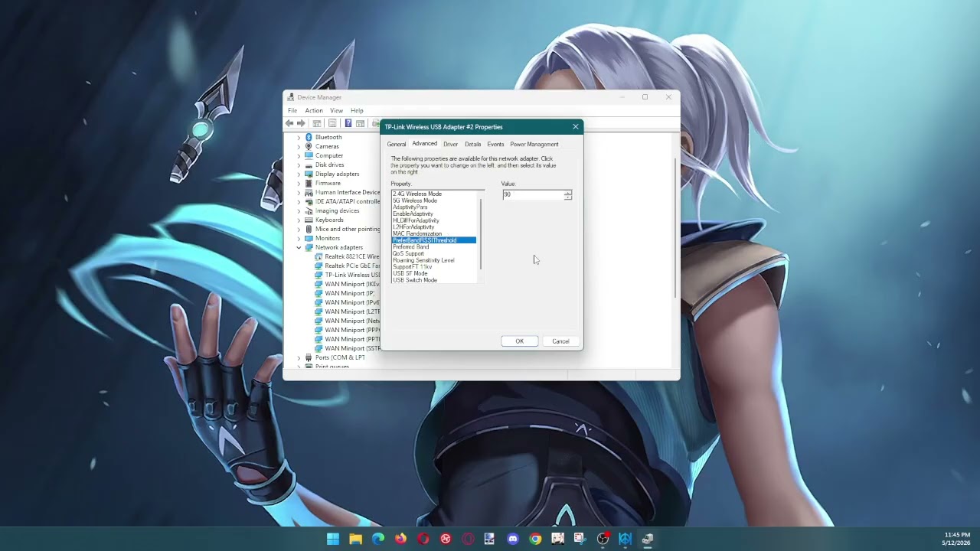Viewport: 980px width, 551px height.
Task: Open OBS Studio from the taskbar
Action: pos(603,539)
